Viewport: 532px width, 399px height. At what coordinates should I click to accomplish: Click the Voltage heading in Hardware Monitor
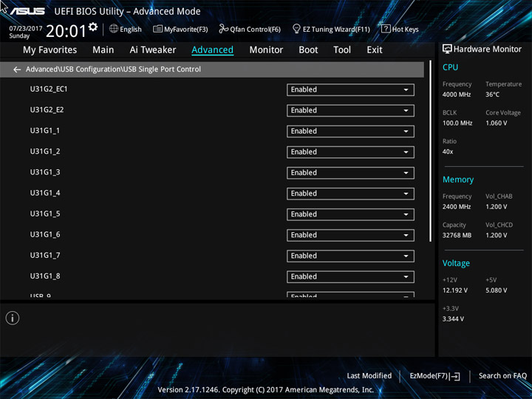[x=456, y=263]
